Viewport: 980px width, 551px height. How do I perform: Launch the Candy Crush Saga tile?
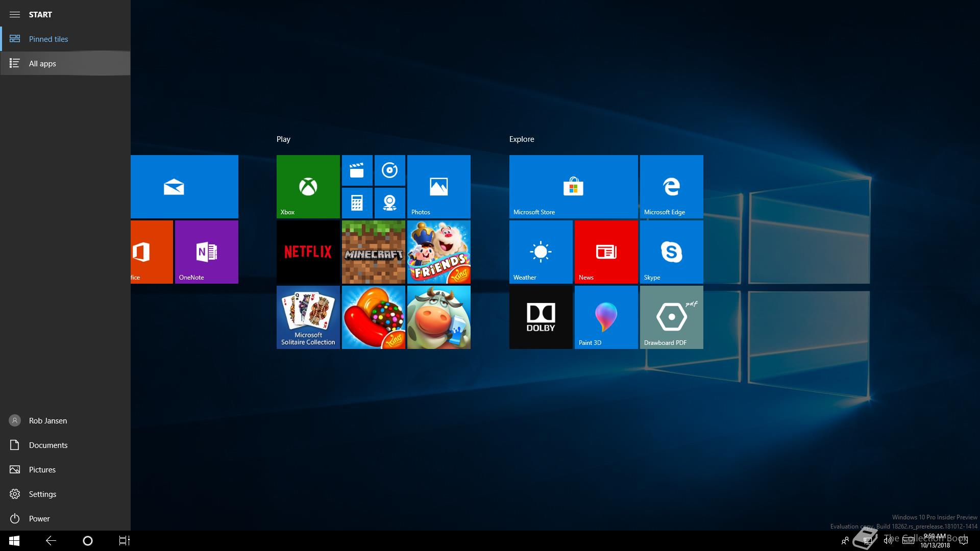click(373, 317)
